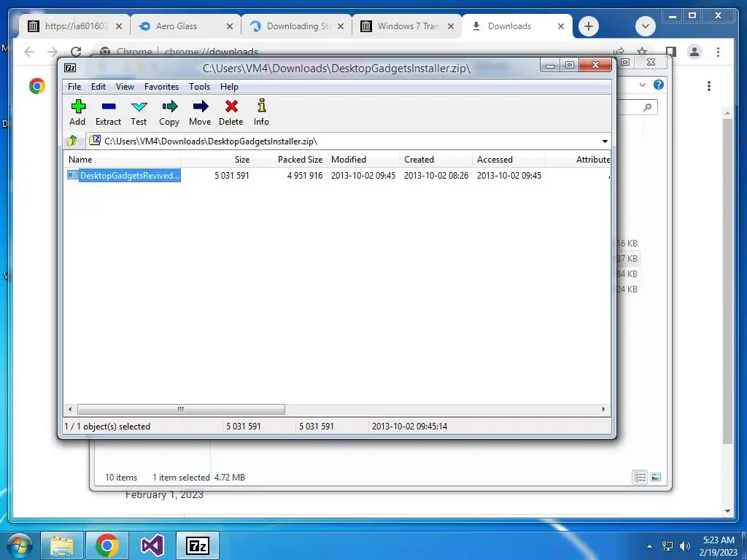Open the View menu

[x=125, y=87]
